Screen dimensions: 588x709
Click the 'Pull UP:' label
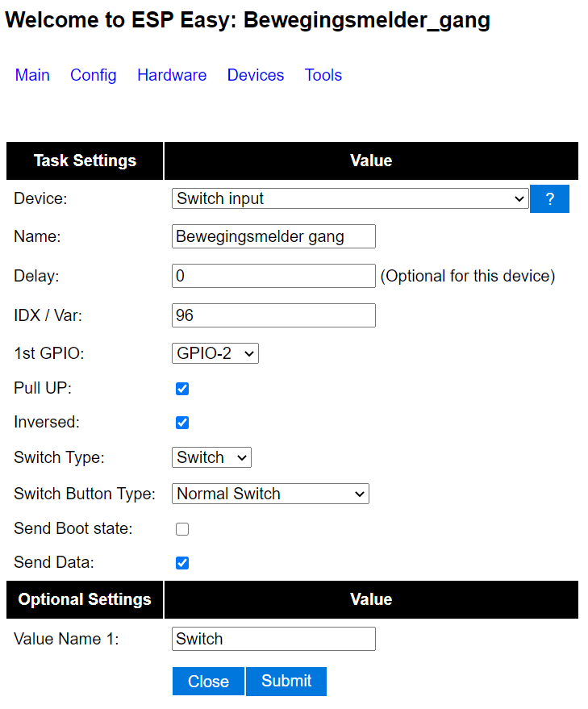pyautogui.click(x=43, y=388)
